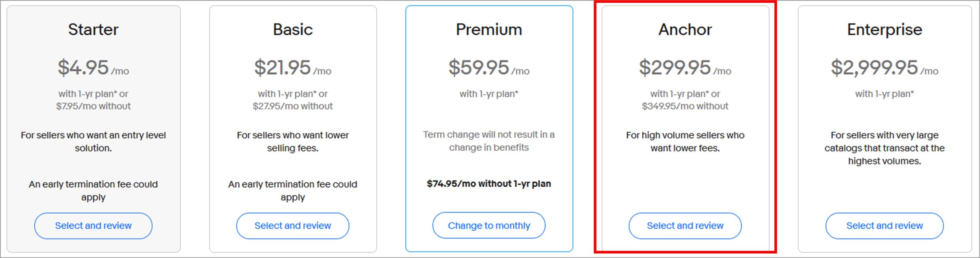
Task: Click the Starter plan title
Action: [x=93, y=30]
